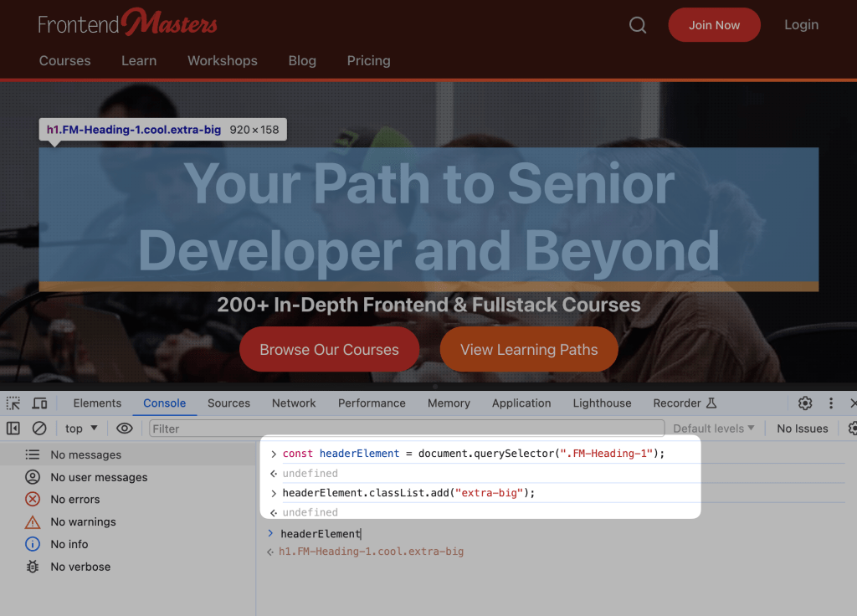Click the Join Now button
857x616 pixels.
pos(715,25)
